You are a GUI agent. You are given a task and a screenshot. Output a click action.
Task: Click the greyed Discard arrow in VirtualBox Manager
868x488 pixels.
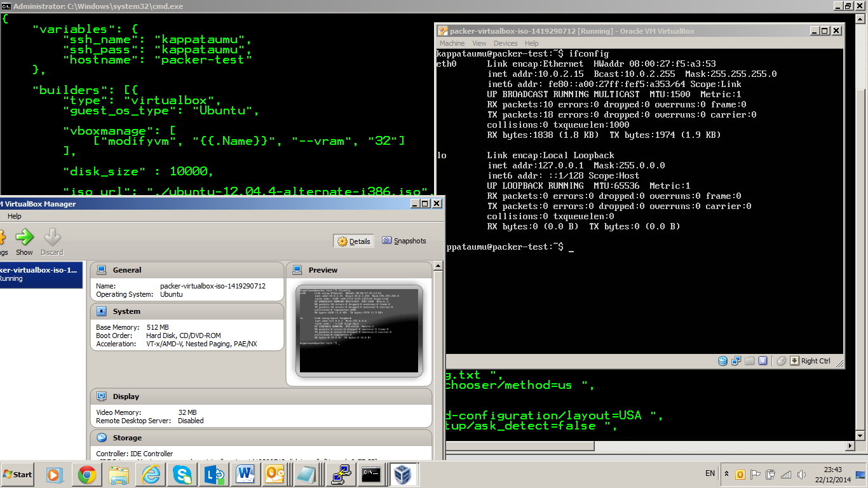pyautogui.click(x=52, y=242)
